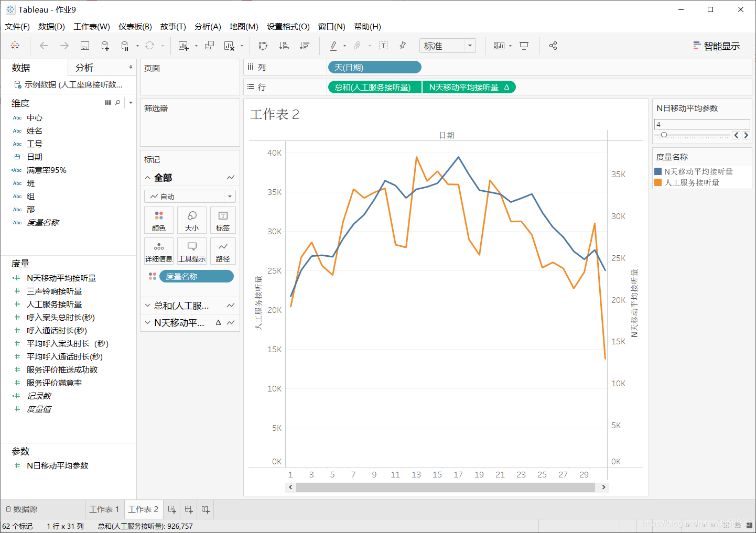This screenshot has height=533, width=756.
Task: Click new worksheet tab icon at bottom
Action: tap(172, 509)
